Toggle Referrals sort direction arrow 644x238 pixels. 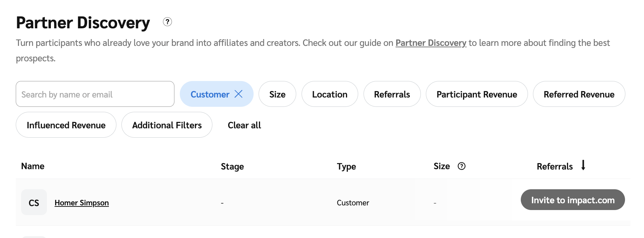click(583, 165)
